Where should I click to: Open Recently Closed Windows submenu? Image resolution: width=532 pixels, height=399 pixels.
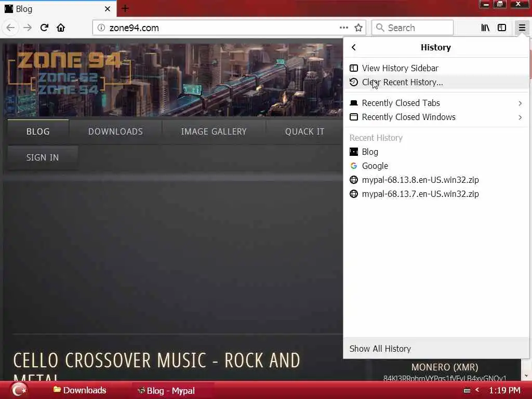pyautogui.click(x=436, y=117)
